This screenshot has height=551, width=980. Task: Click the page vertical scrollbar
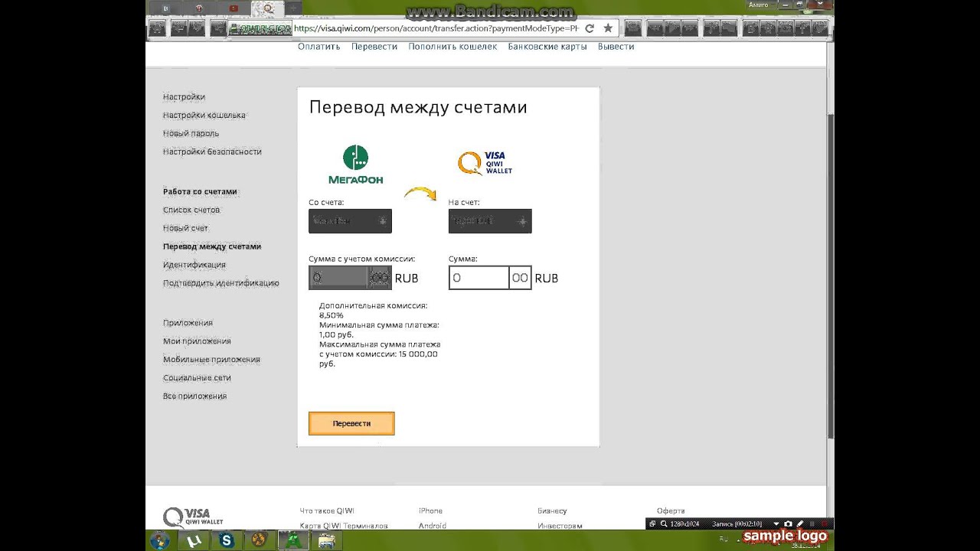tap(831, 275)
